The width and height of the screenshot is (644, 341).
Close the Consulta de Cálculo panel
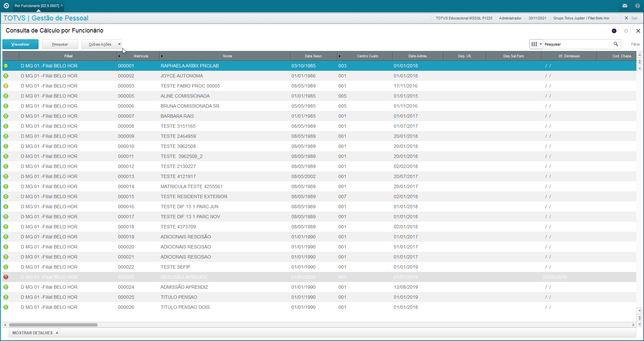point(638,31)
